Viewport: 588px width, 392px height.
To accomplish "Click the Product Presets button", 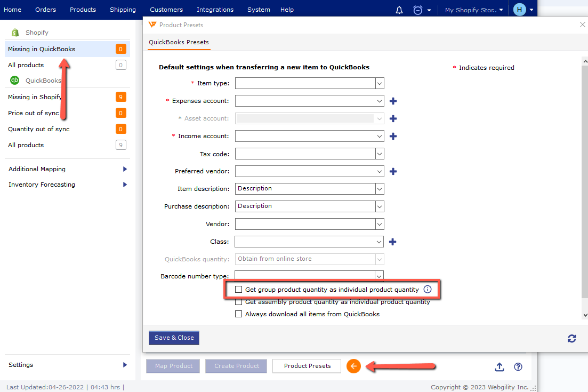I will tap(307, 366).
